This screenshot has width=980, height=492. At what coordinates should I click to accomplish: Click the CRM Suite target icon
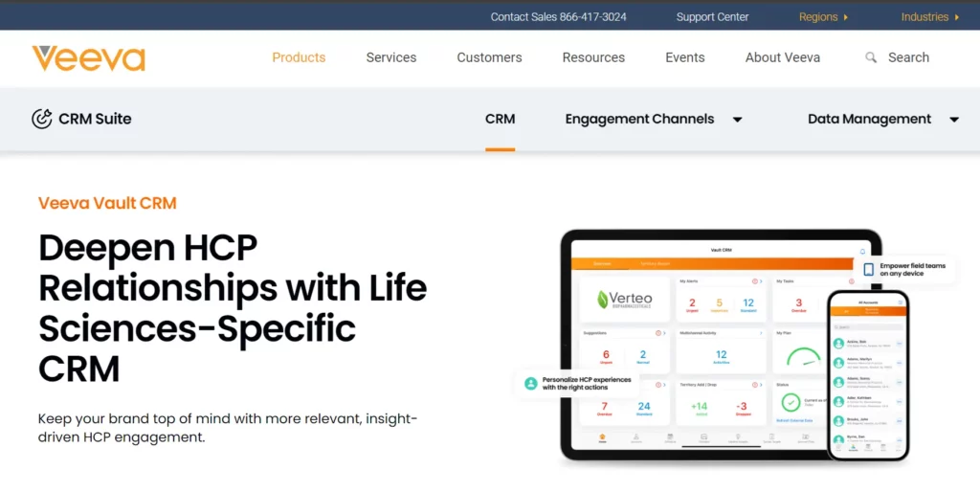pyautogui.click(x=42, y=119)
